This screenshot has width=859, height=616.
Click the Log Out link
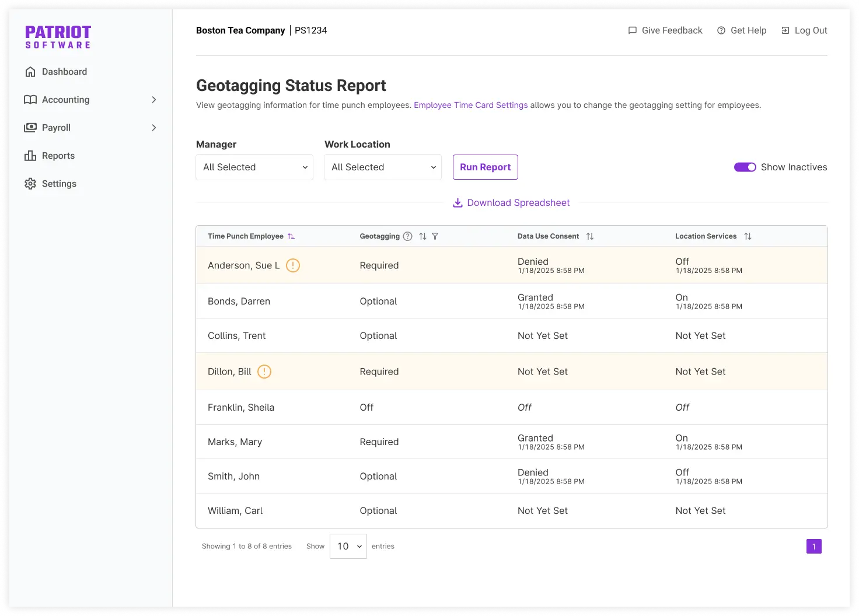(x=811, y=30)
